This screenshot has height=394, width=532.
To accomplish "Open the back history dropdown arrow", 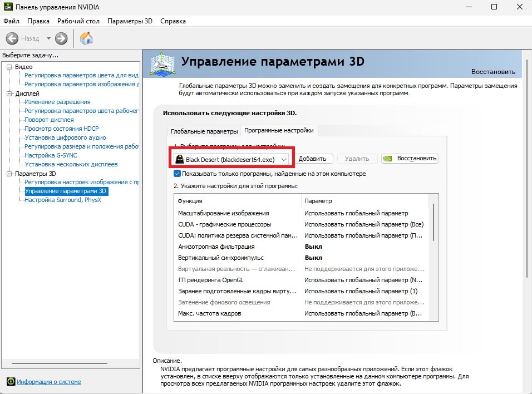I will pyautogui.click(x=48, y=38).
